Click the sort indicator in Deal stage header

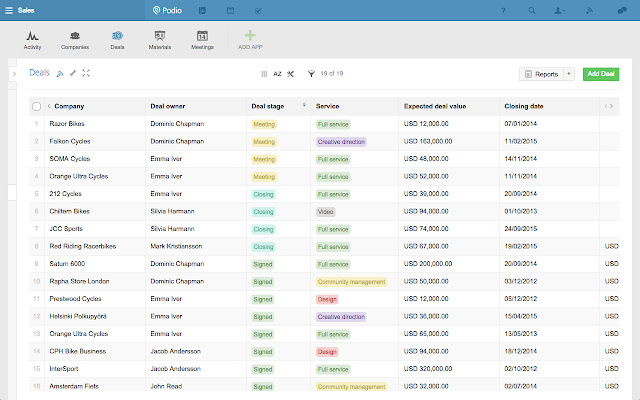[304, 105]
